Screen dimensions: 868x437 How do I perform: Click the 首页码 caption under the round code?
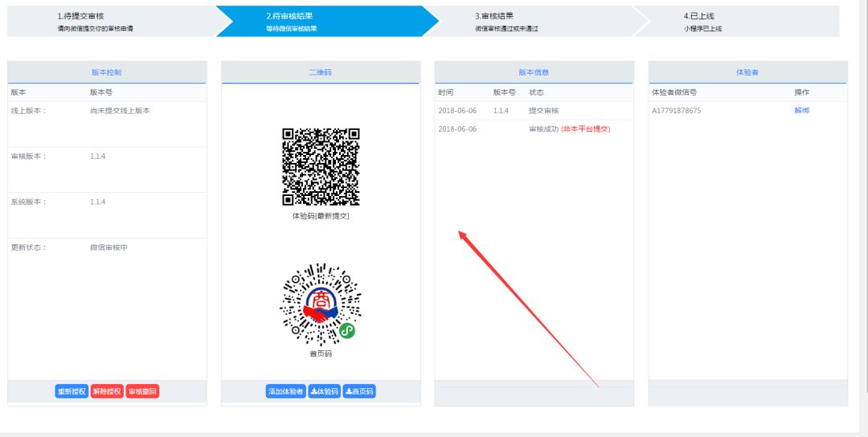[321, 354]
